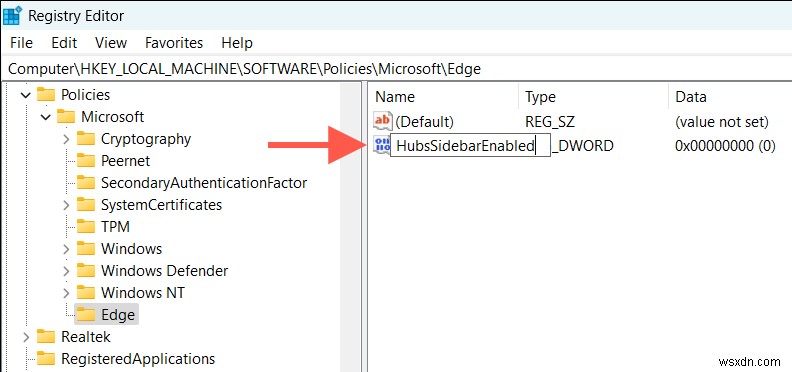
Task: Click the Edge folder icon
Action: point(86,314)
